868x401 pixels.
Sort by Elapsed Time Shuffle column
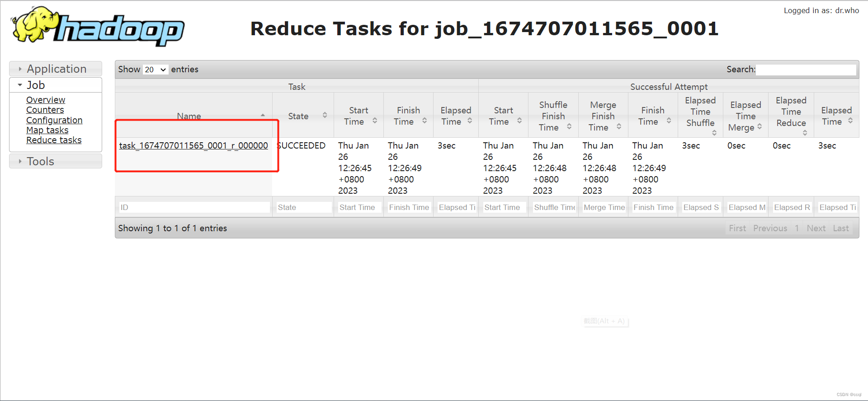pos(700,116)
